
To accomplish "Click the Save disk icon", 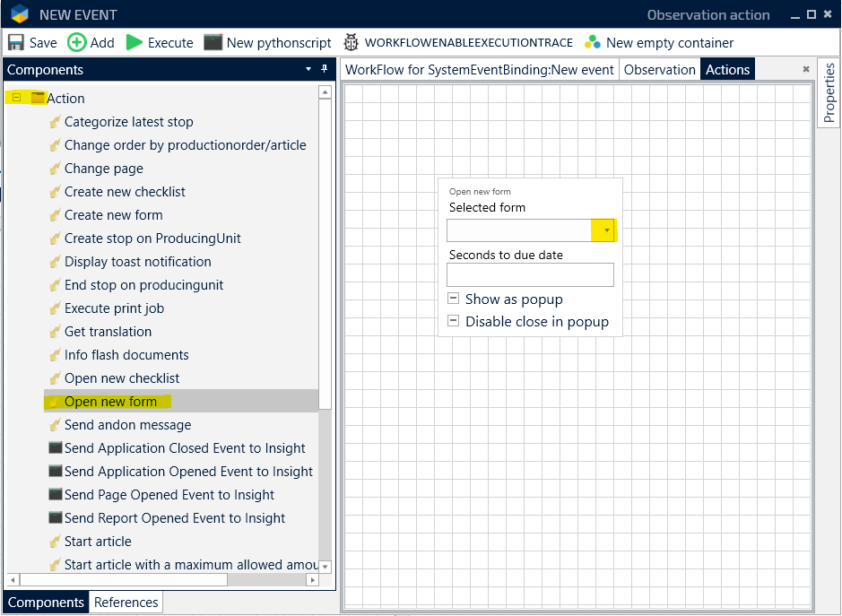I will tap(16, 42).
